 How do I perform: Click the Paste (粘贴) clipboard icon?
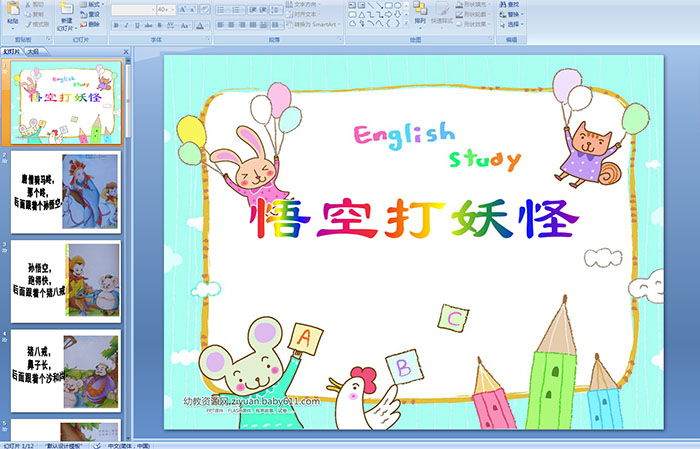[x=13, y=10]
